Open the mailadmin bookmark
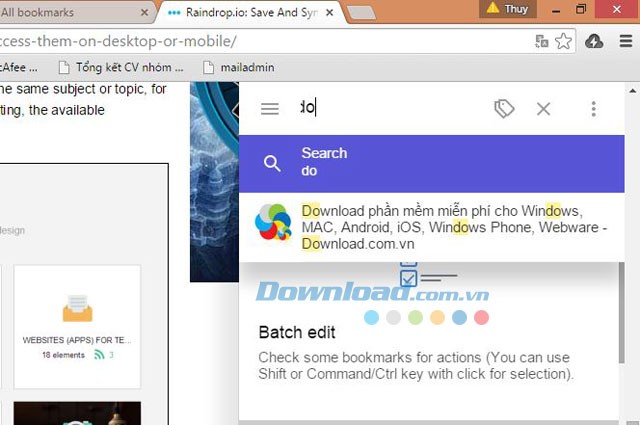The image size is (640, 425). (238, 68)
